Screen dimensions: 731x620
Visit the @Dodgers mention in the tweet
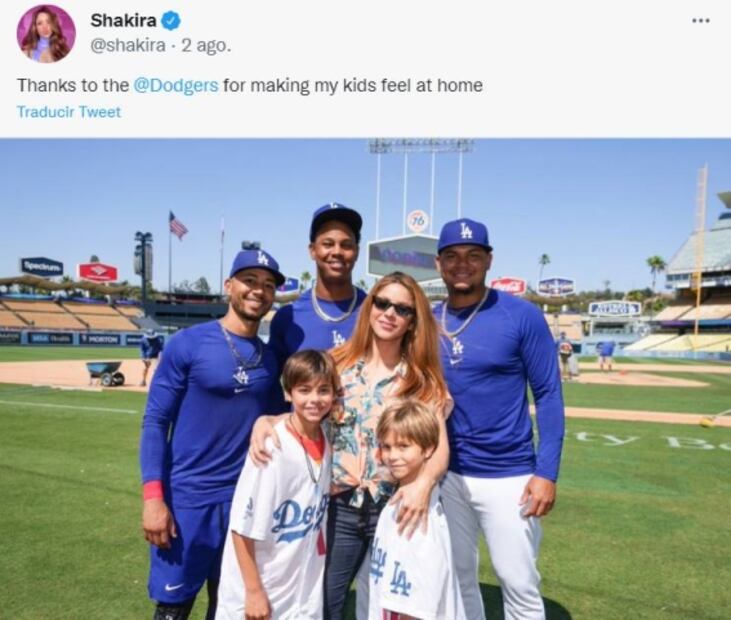(175, 85)
